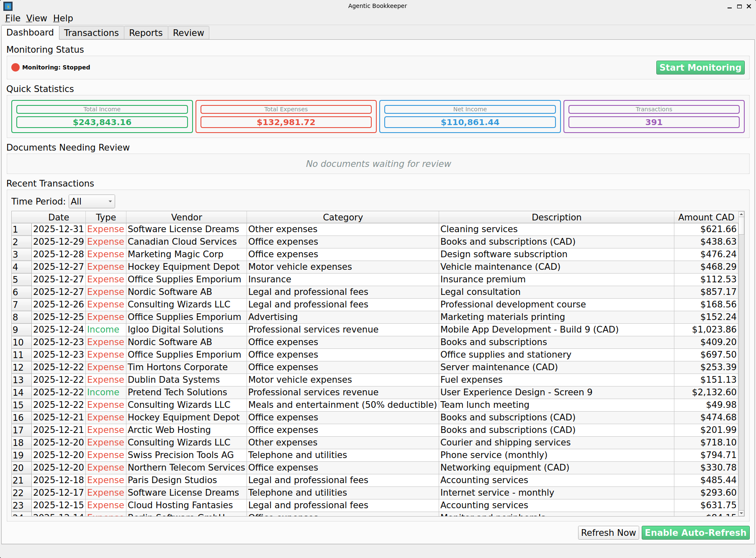Open the Time Period dropdown
The image size is (756, 558).
tap(91, 201)
